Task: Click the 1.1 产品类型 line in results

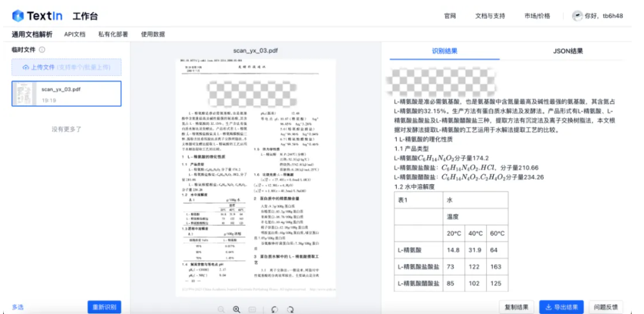Action: (x=411, y=148)
